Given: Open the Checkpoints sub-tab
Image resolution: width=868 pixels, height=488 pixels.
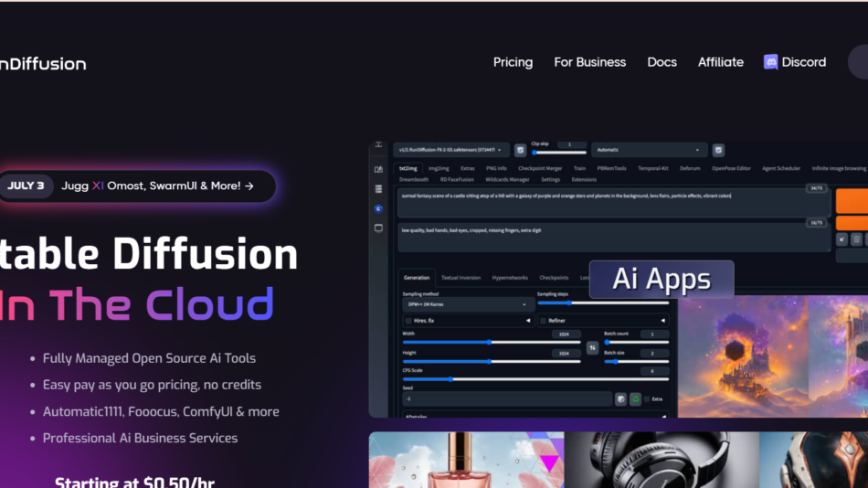Looking at the screenshot, I should coord(554,278).
